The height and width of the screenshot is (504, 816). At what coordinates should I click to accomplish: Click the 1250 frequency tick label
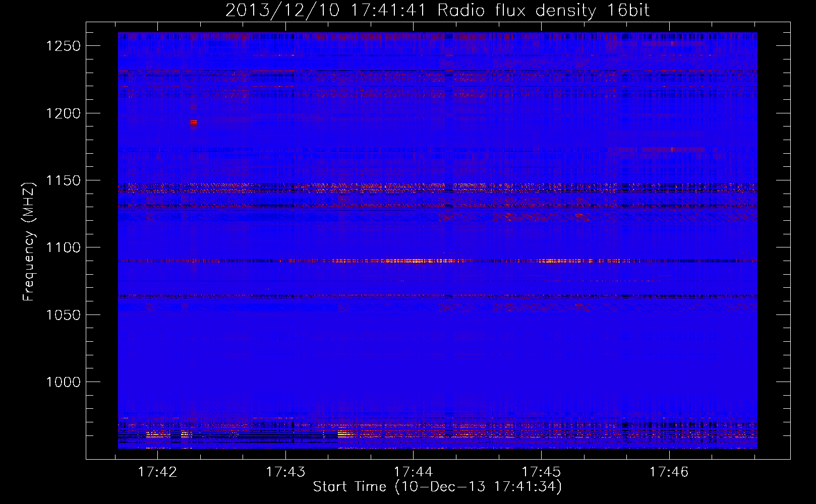[x=63, y=46]
